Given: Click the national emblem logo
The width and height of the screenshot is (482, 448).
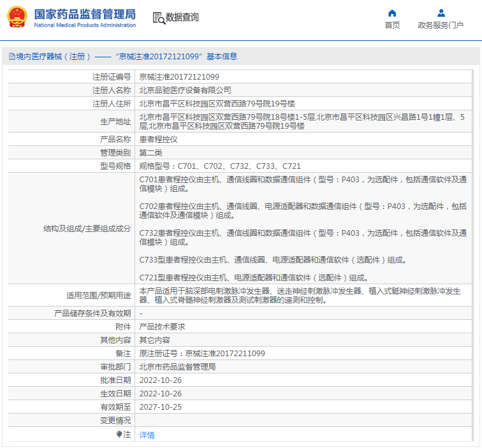Looking at the screenshot, I should (x=17, y=17).
